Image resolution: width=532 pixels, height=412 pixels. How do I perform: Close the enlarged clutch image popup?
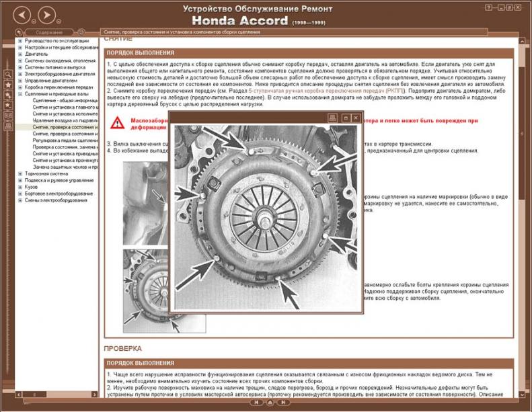356,118
